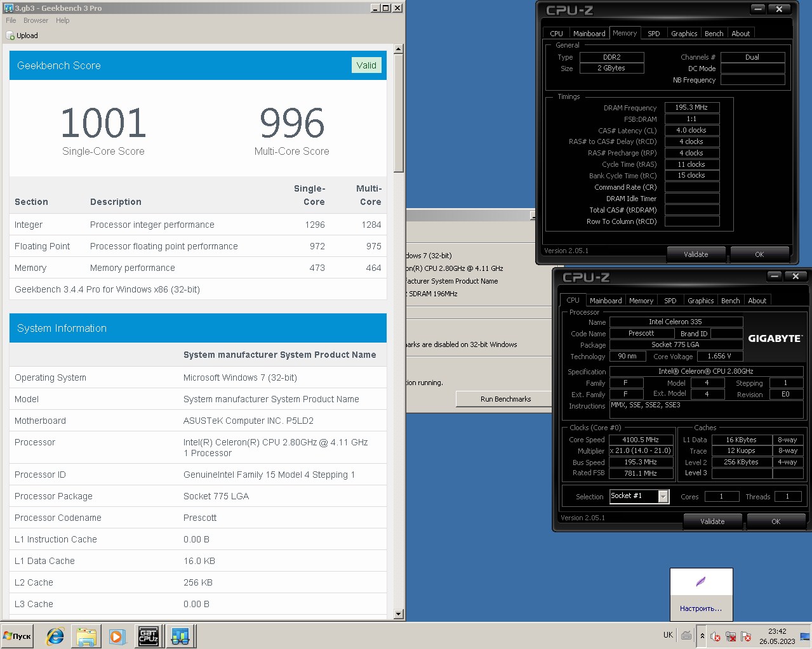Click OK in upper CPU-Z Memory window
812x649 pixels.
(x=759, y=254)
